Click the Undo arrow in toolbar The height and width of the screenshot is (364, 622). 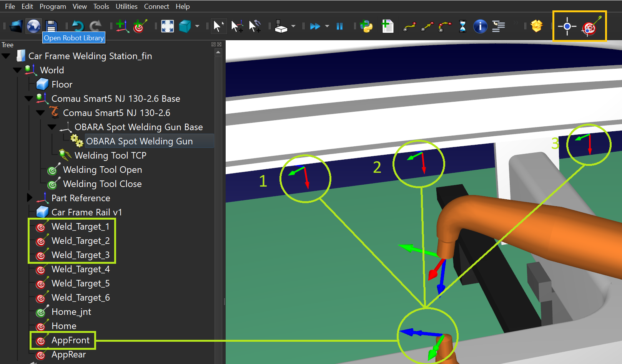(x=78, y=26)
